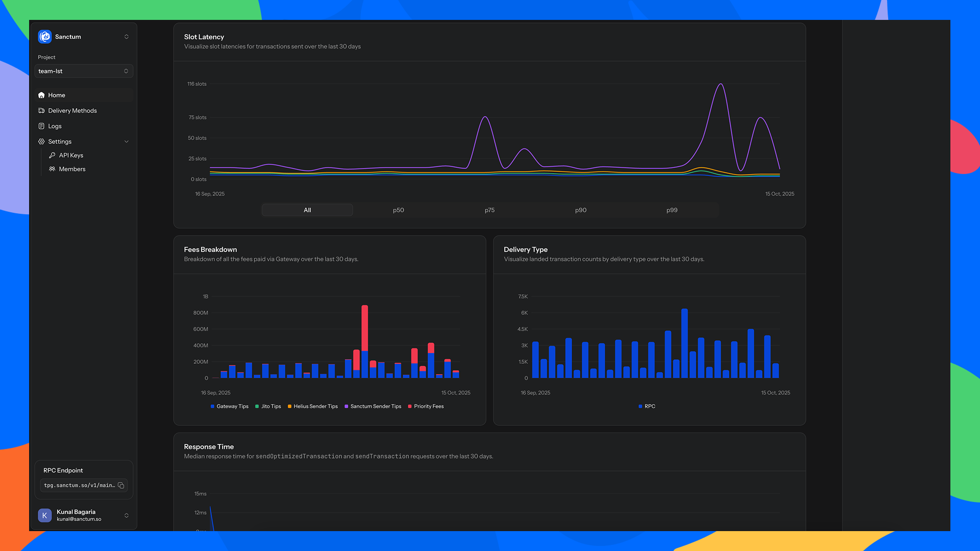The height and width of the screenshot is (551, 980).
Task: Click the Fees Breakdown card title
Action: [210, 250]
